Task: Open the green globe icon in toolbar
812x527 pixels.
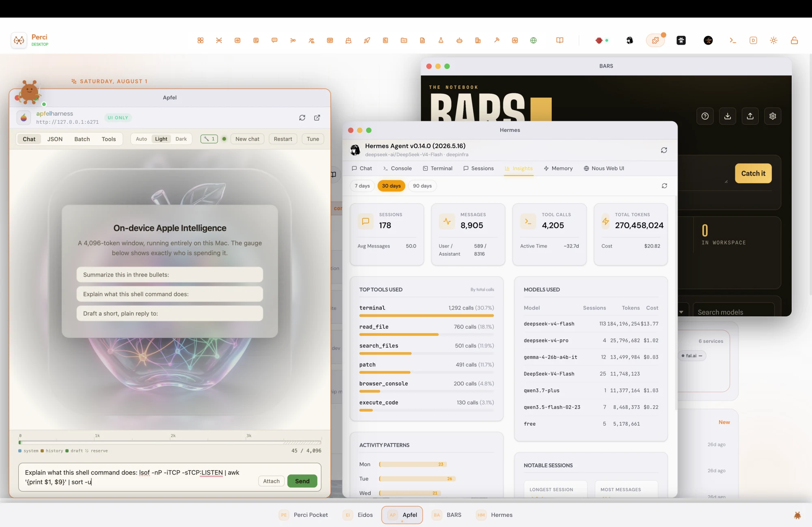Action: [533, 41]
